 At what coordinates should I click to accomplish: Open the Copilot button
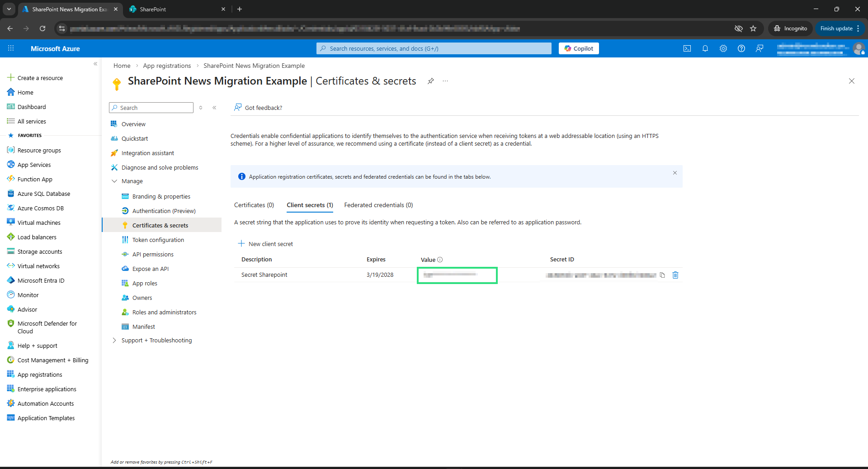(x=578, y=48)
